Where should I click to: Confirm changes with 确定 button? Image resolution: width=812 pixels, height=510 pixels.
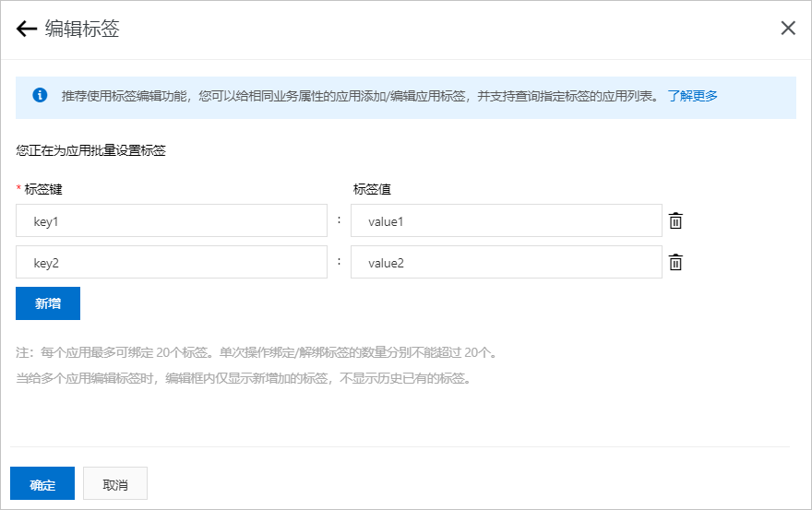(x=42, y=483)
